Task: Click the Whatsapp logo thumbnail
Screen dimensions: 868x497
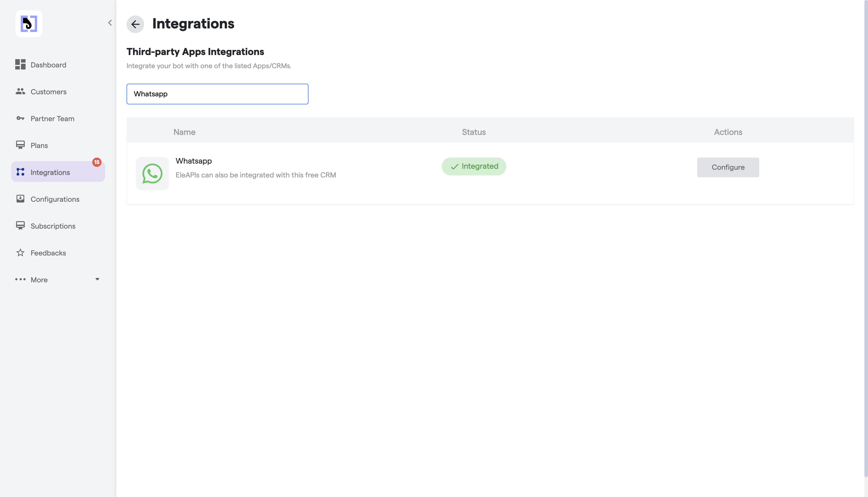Action: click(x=152, y=173)
